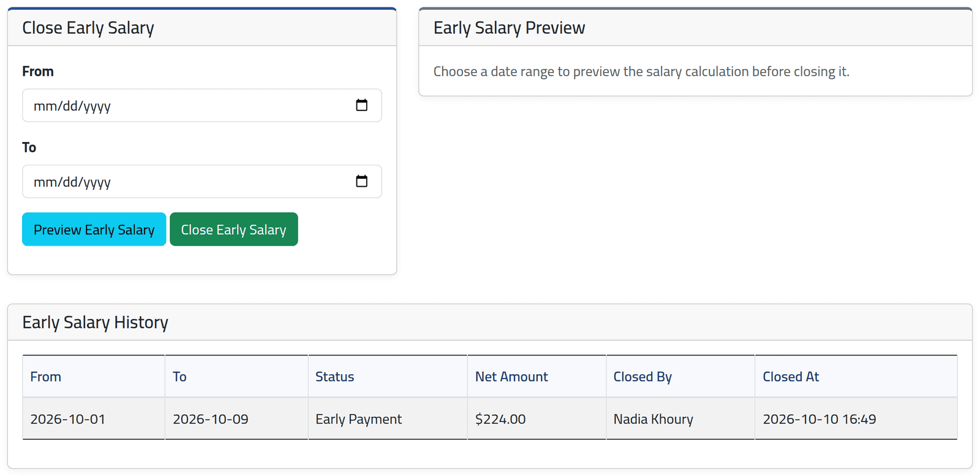Viewport: 980px width, 476px height.
Task: Select the Status column header
Action: click(387, 377)
